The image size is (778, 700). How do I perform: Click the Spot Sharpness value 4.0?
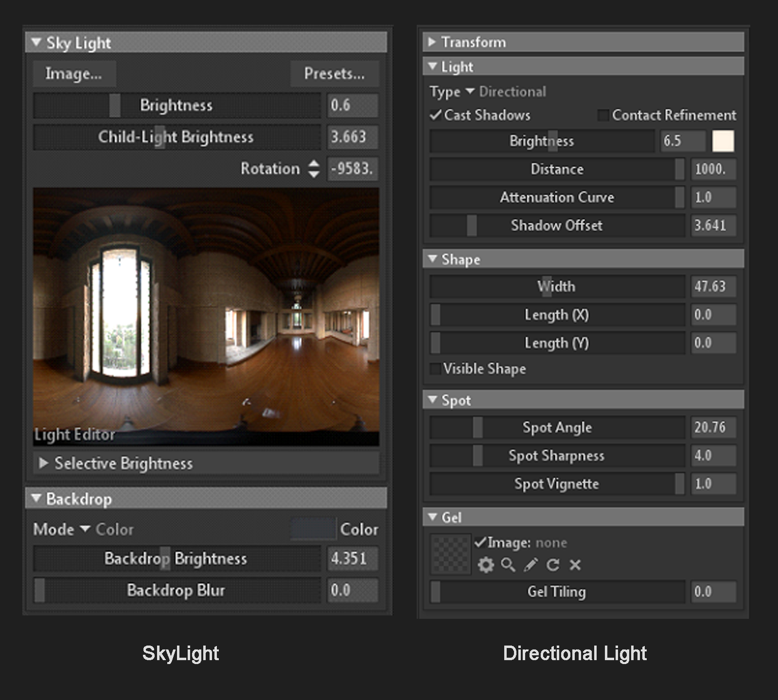pyautogui.click(x=713, y=455)
